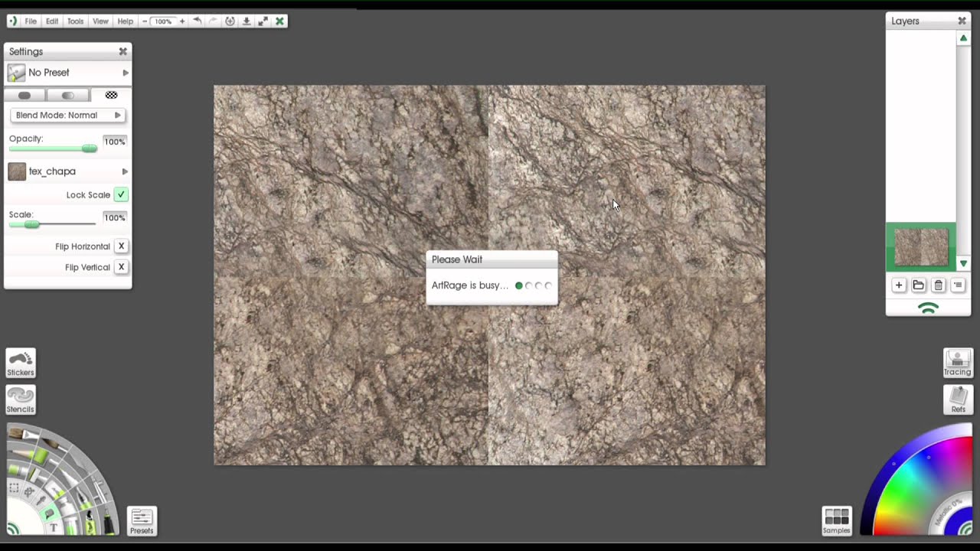This screenshot has height=551, width=980.
Task: Add a new layer
Action: point(899,285)
